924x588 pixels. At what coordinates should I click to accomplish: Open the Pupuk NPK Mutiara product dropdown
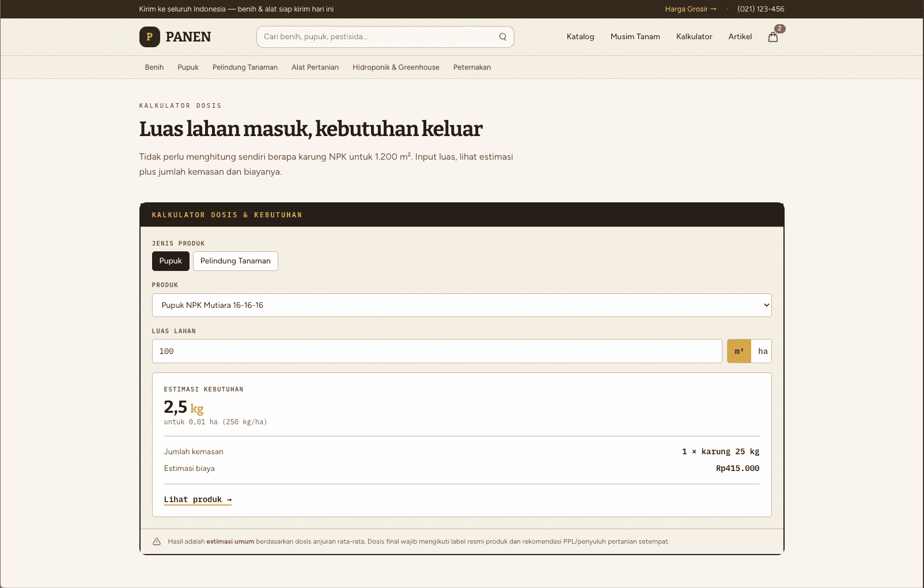(462, 306)
